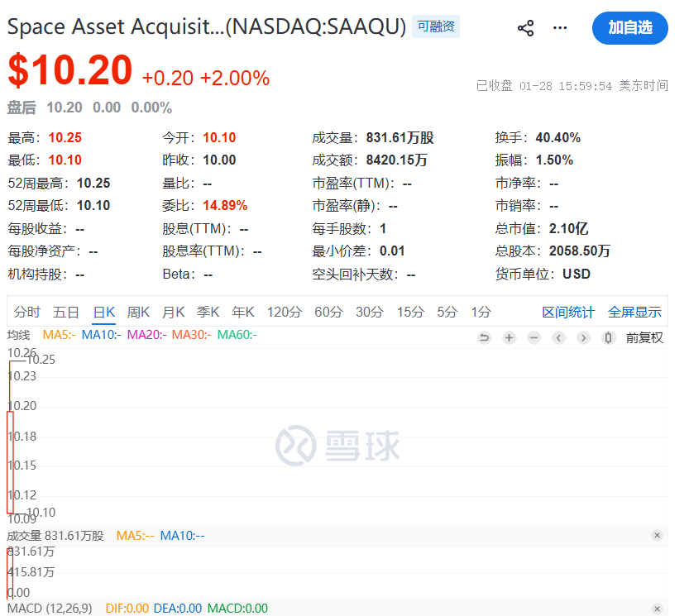Screen dimensions: 689x616
Task: Click 全屏显示 to show chart fullscreen
Action: point(634,312)
